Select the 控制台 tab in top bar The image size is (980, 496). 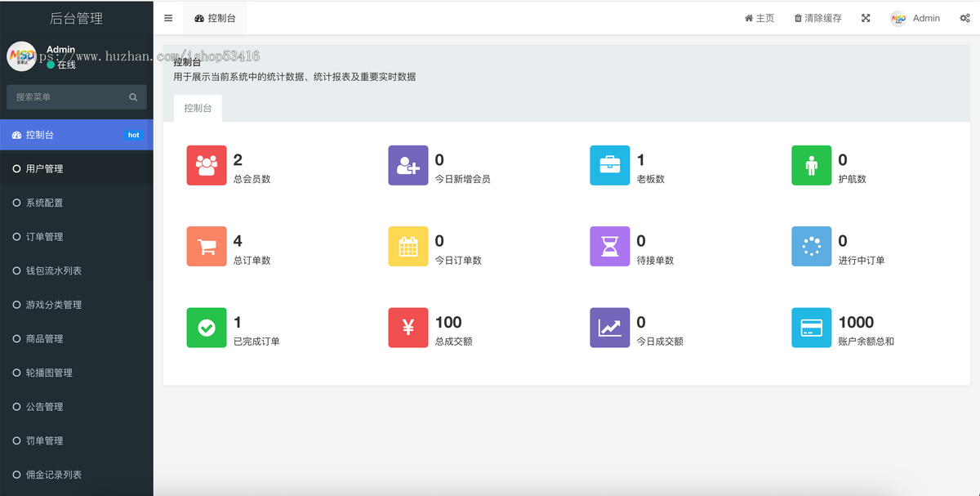pyautogui.click(x=215, y=18)
